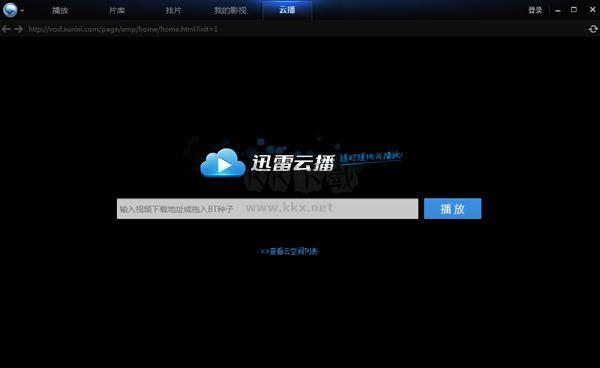Navigate back with the left arrow
The image size is (600, 368).
[6, 29]
